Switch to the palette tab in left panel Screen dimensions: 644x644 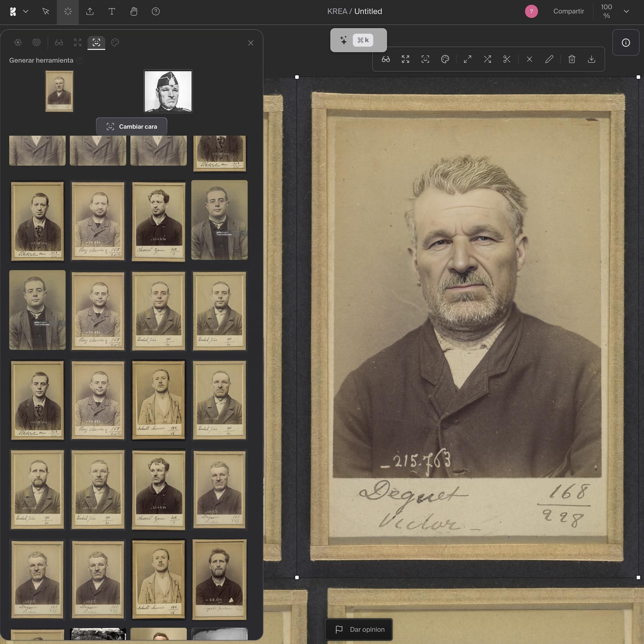[x=115, y=42]
